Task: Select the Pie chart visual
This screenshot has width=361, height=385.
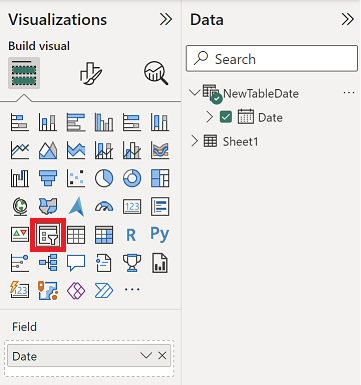Action: coord(104,178)
